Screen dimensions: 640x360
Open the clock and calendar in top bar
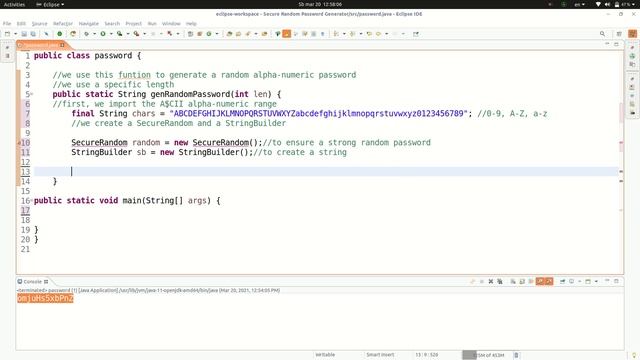320,4
